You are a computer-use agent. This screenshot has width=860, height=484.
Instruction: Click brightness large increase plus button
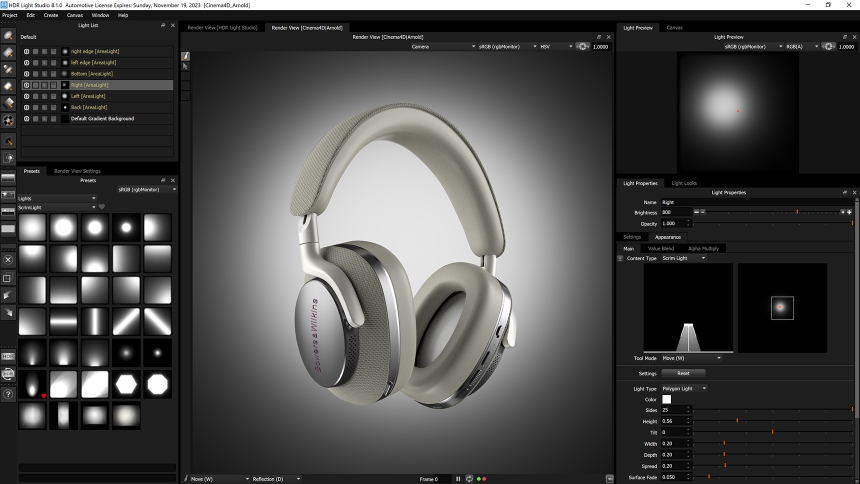(x=850, y=212)
